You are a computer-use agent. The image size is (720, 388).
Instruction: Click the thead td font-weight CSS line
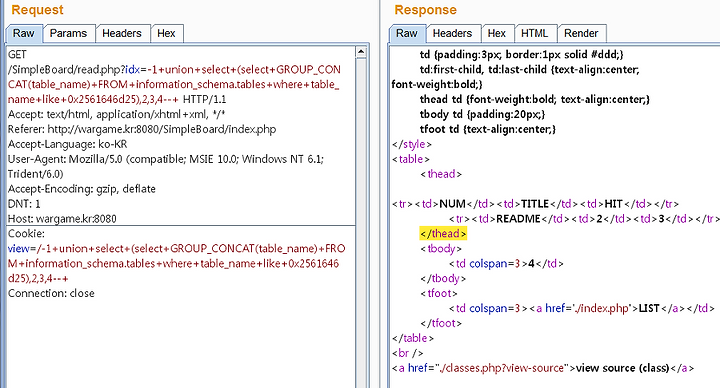534,100
